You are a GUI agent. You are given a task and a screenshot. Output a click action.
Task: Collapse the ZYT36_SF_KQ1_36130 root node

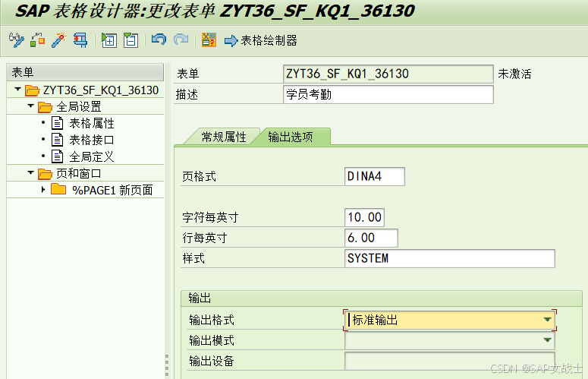point(17,90)
